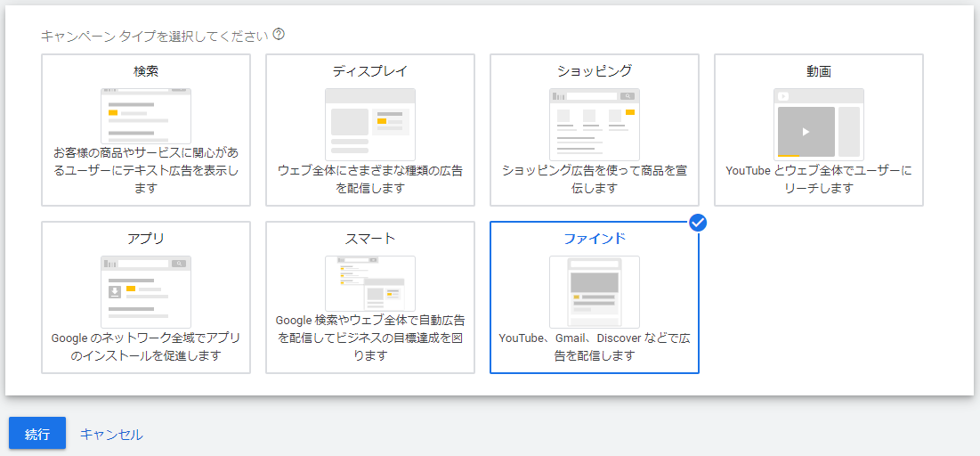Viewport: 980px width, 456px height.
Task: Select the 検索 card title
Action: click(146, 70)
